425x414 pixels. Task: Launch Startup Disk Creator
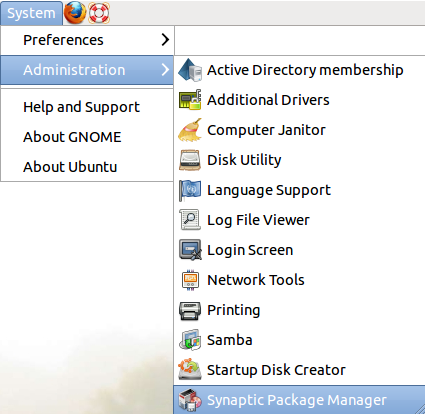(300, 370)
